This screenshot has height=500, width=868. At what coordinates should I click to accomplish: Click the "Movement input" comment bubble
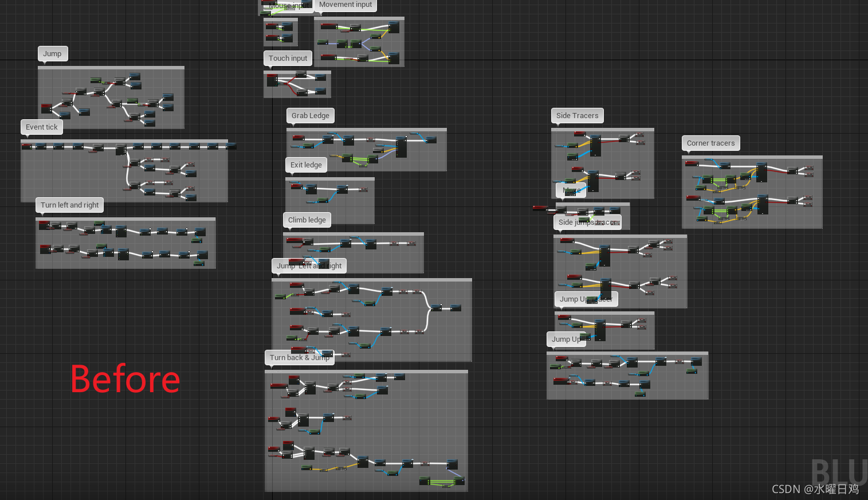click(x=345, y=5)
